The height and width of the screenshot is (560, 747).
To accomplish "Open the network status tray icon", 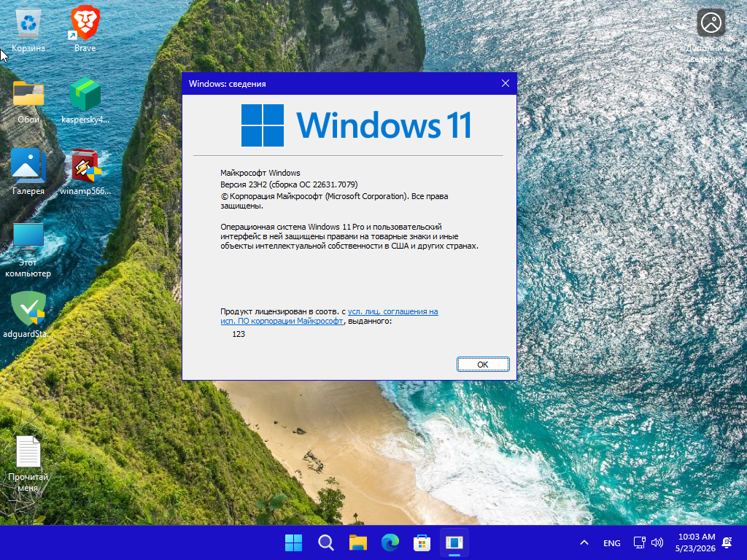I will (639, 542).
